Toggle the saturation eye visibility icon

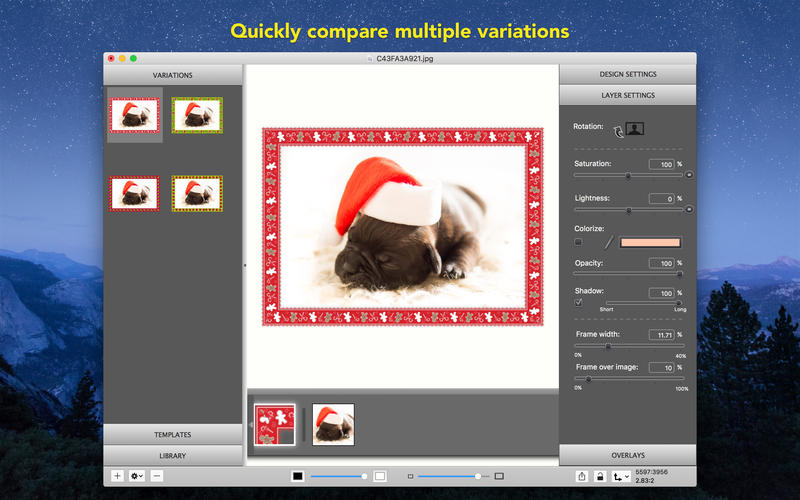click(689, 175)
